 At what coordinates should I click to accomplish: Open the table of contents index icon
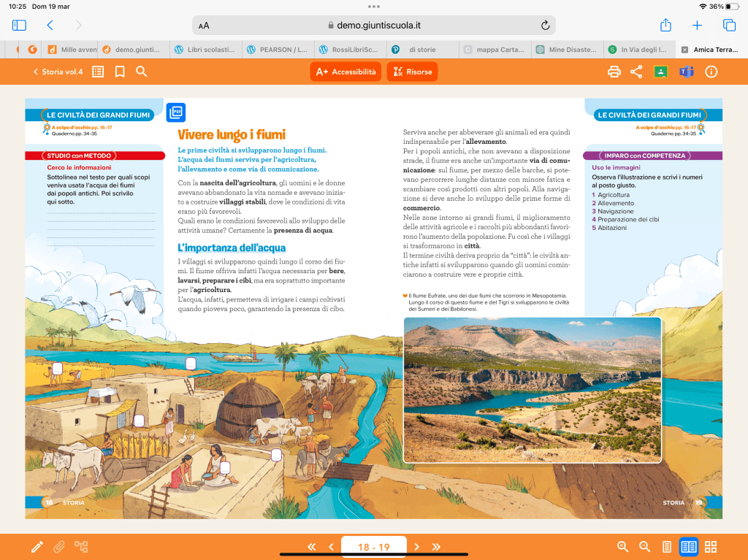[98, 72]
